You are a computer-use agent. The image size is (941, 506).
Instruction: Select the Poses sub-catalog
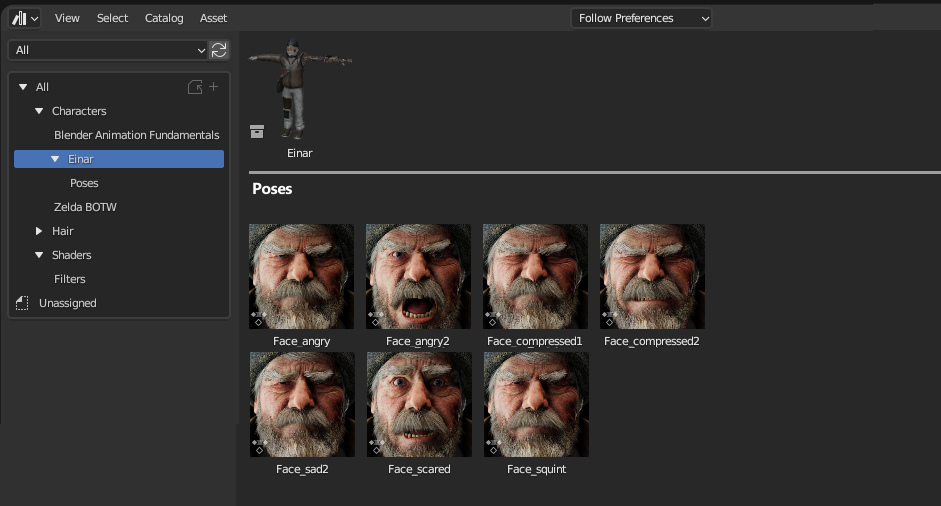pos(84,183)
